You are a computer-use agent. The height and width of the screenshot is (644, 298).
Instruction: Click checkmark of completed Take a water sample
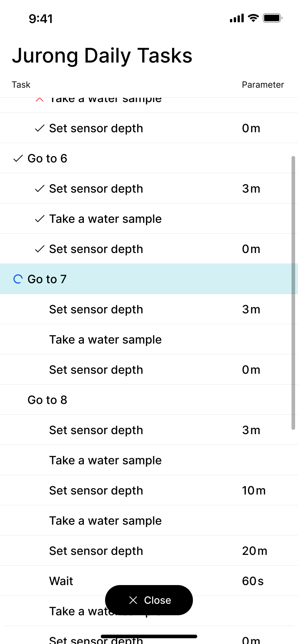40,219
